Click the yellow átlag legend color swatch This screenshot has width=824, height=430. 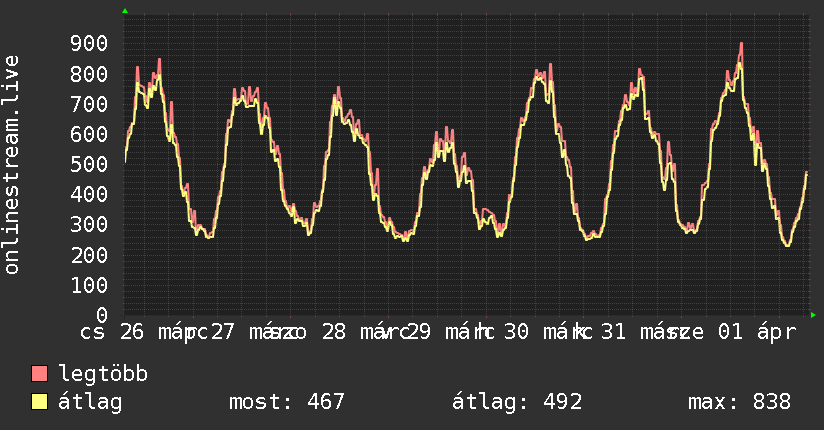pyautogui.click(x=39, y=402)
